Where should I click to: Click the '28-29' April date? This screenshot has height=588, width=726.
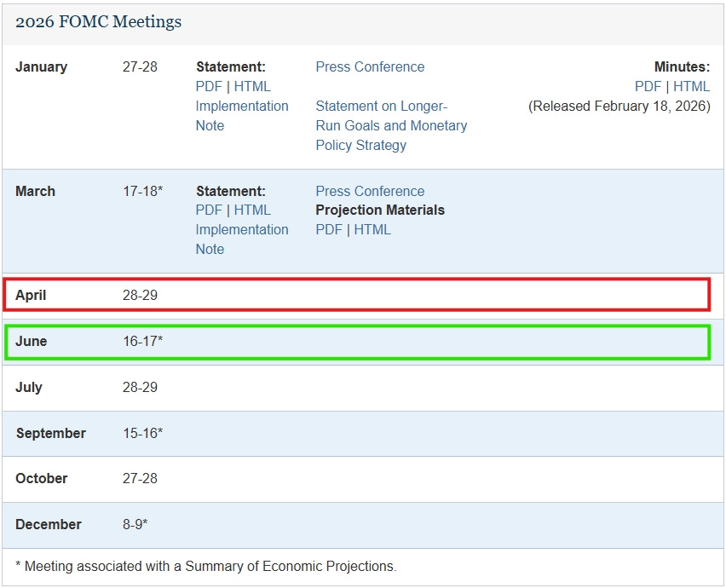click(140, 295)
